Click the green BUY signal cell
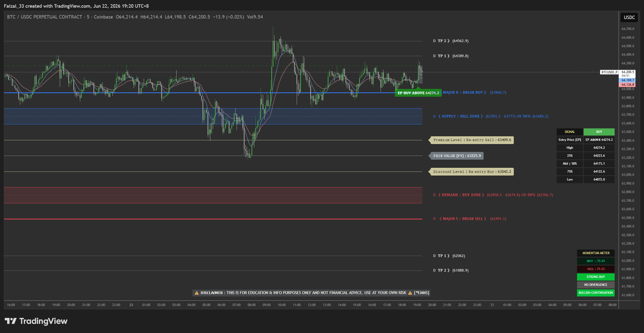Viewport: 644px width, 333px height. click(x=599, y=132)
